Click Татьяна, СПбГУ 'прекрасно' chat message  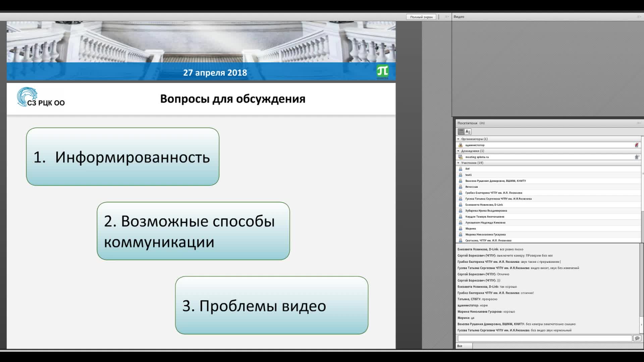point(490,299)
